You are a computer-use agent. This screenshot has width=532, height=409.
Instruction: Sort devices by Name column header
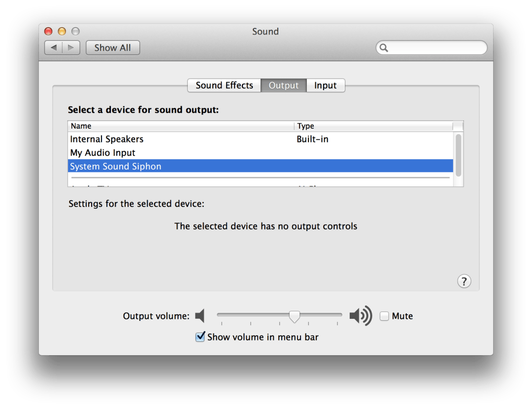point(181,126)
